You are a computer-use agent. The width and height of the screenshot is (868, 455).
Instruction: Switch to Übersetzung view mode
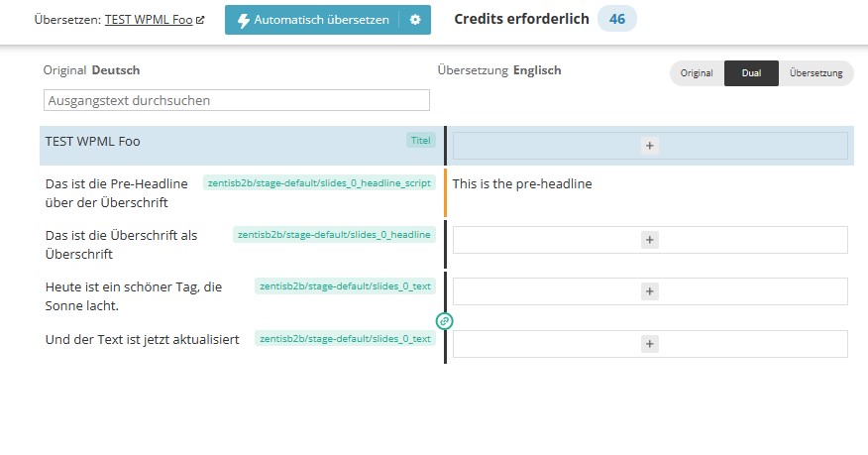point(815,73)
